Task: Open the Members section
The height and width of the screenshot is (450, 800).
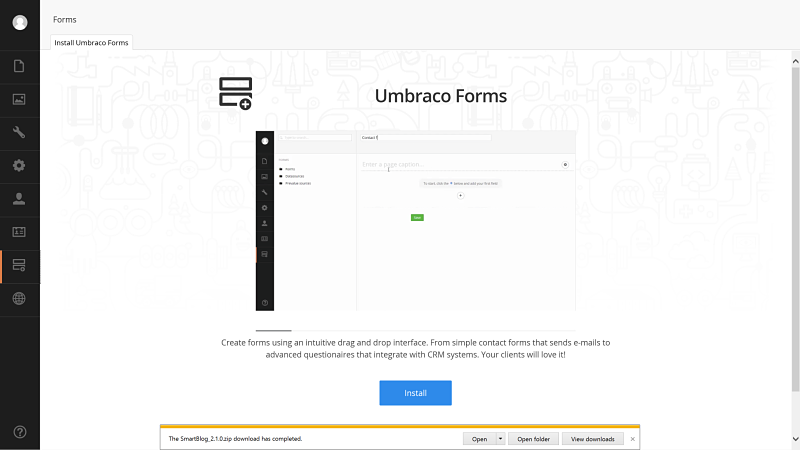Action: [x=20, y=232]
